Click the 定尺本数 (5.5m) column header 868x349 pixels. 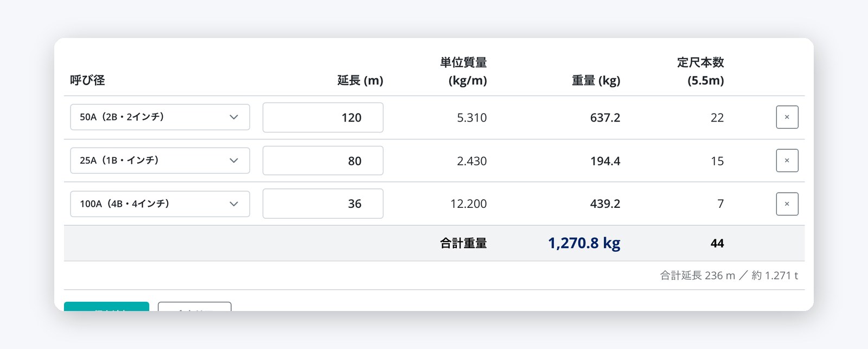tap(700, 72)
